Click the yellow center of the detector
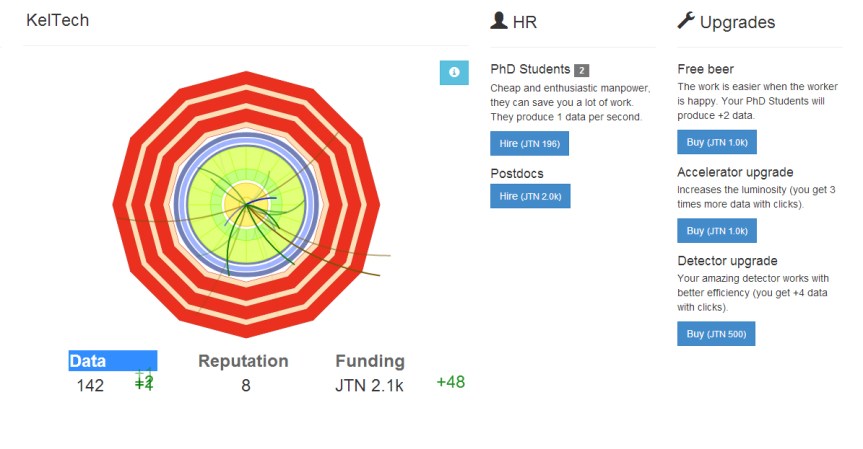Screen dimensions: 863x449 242,205
